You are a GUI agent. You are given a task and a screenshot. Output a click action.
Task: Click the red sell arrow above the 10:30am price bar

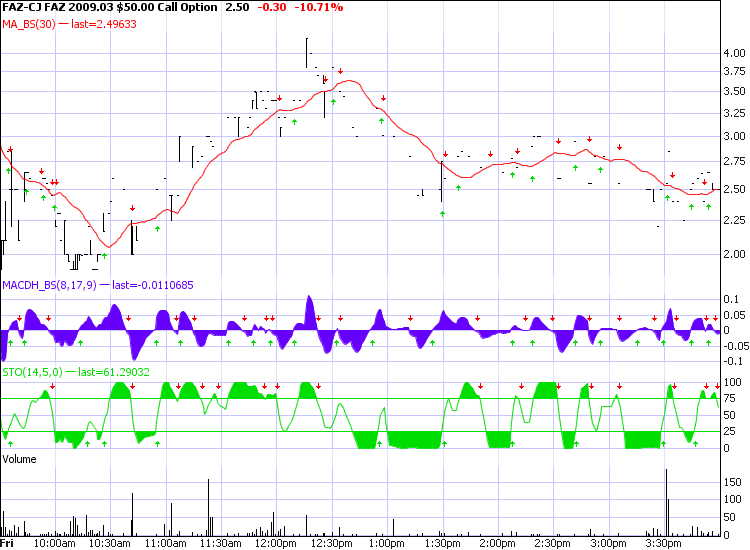tap(132, 208)
